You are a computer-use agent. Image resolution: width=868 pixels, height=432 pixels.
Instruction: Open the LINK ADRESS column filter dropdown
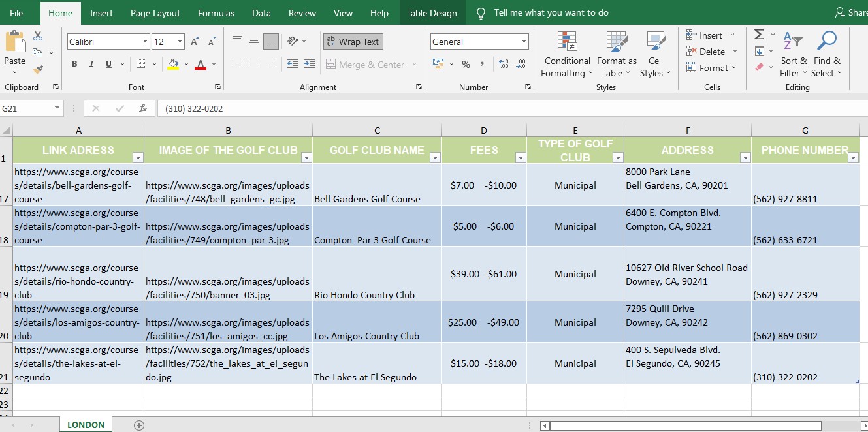(x=138, y=157)
